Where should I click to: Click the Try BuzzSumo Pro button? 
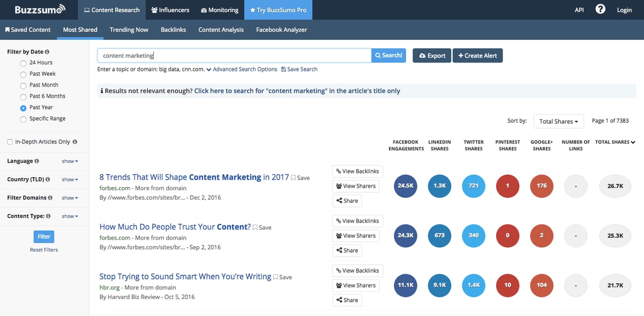pos(278,10)
